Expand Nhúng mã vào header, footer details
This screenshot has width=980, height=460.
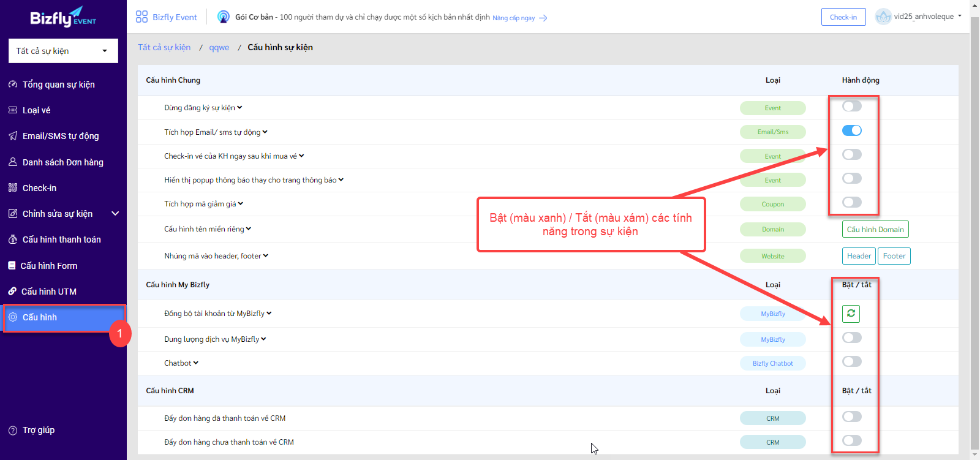point(266,256)
